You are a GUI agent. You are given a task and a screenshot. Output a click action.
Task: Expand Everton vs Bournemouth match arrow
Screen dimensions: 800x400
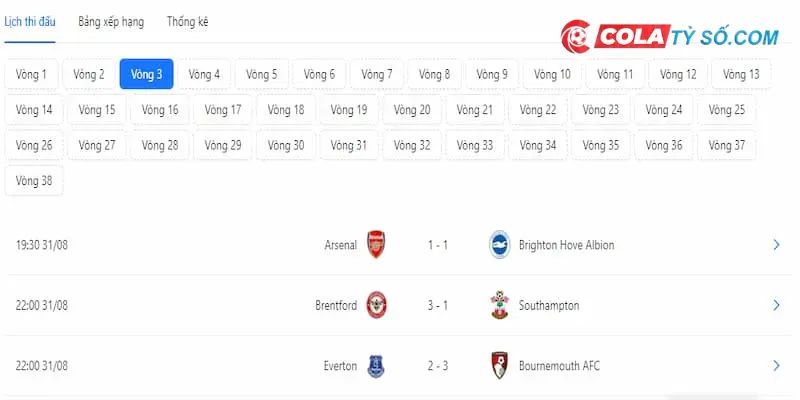(x=777, y=366)
